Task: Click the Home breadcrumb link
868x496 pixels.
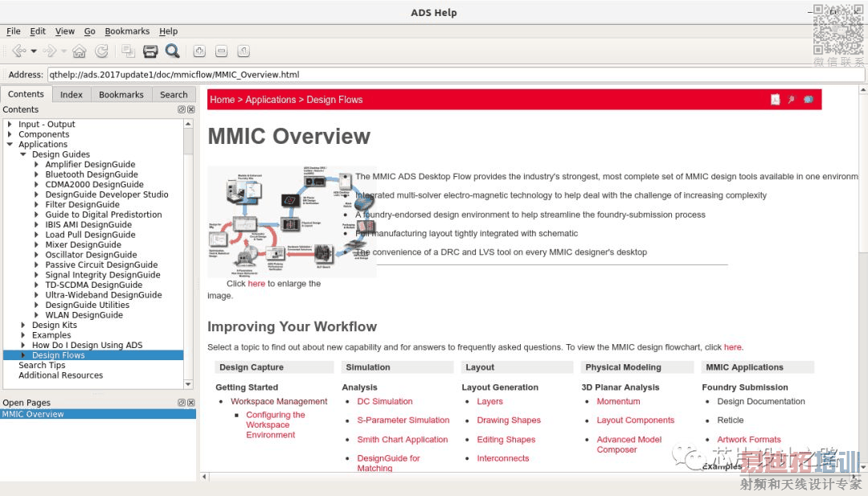Action: coord(222,100)
